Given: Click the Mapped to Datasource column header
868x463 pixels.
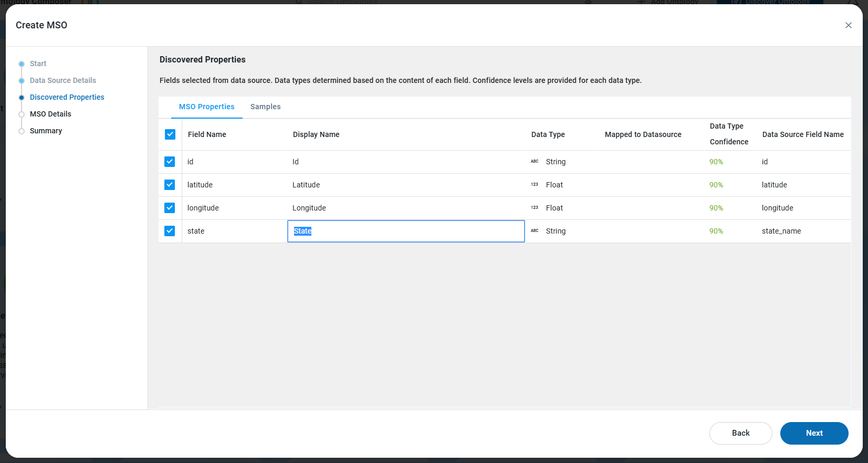Looking at the screenshot, I should tap(643, 134).
